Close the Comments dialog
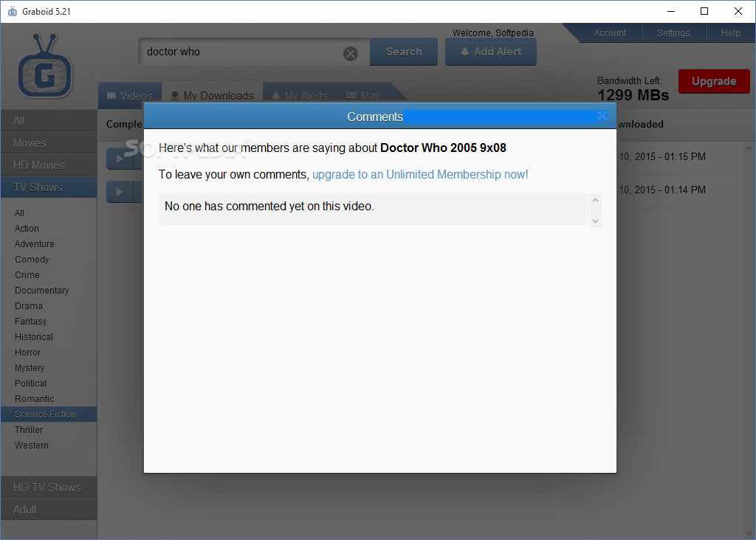Viewport: 756px width, 540px height. pyautogui.click(x=602, y=116)
